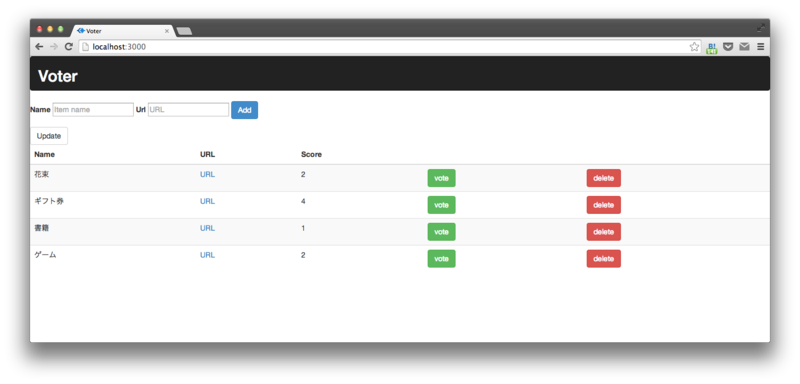Click the localhost:3000 address bar
The image size is (800, 384).
pos(390,47)
